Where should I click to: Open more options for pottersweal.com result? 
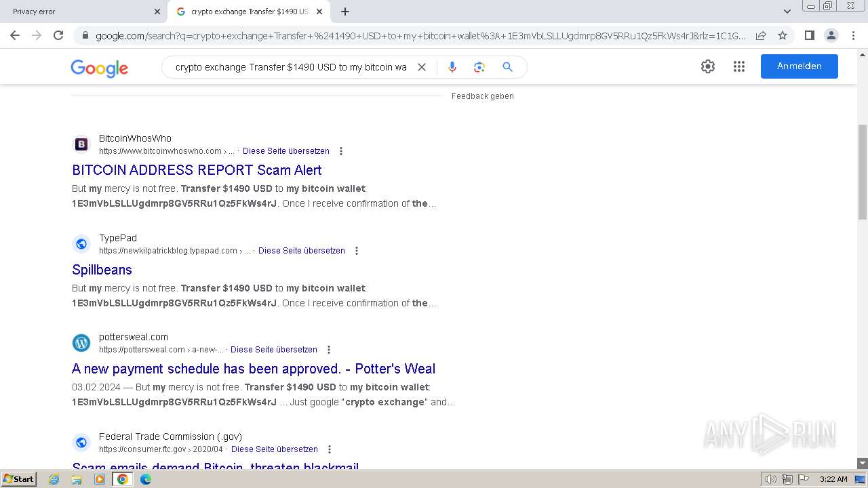(329, 350)
